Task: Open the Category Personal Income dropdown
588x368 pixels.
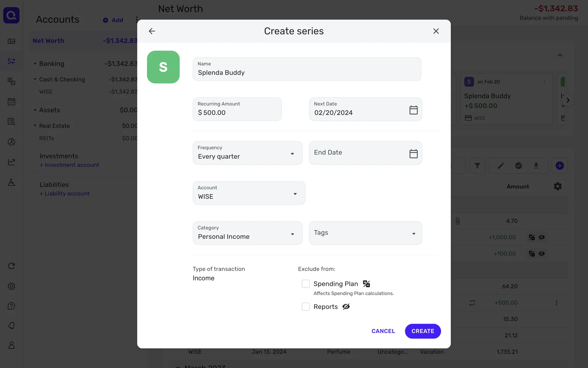Action: click(247, 233)
